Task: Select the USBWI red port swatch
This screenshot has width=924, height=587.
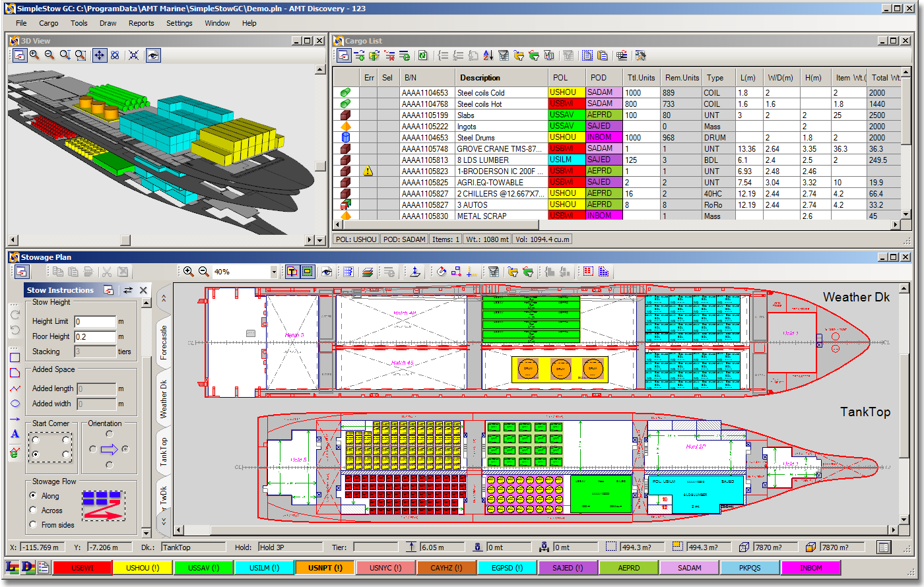Action: [x=82, y=568]
